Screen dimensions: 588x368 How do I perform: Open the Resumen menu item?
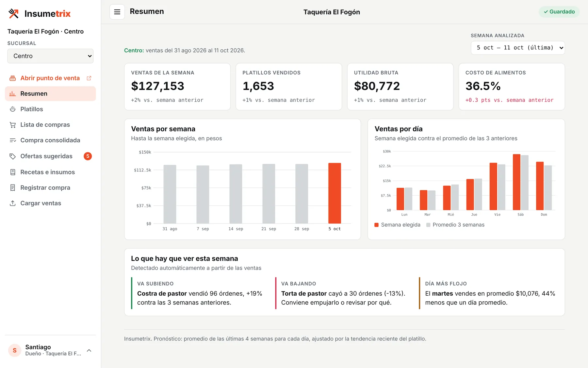coord(50,94)
